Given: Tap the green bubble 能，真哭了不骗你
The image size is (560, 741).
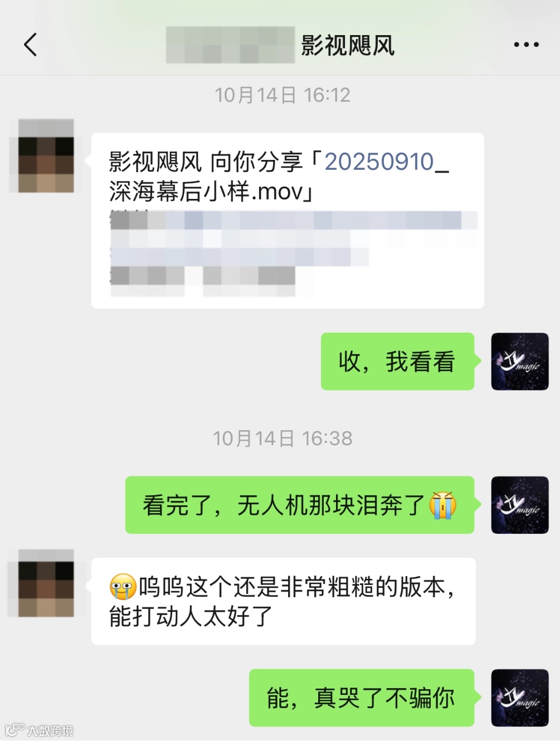Looking at the screenshot, I should 362,698.
